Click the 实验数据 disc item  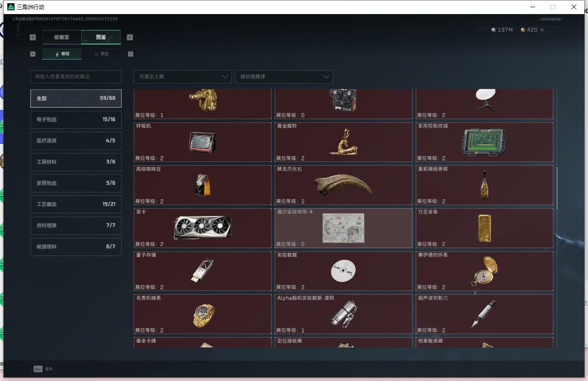pos(343,271)
